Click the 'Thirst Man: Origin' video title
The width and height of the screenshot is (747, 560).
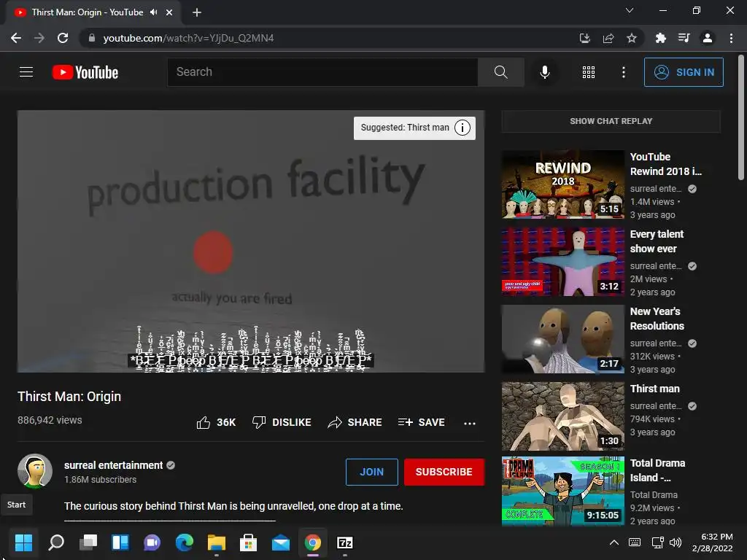(x=69, y=396)
